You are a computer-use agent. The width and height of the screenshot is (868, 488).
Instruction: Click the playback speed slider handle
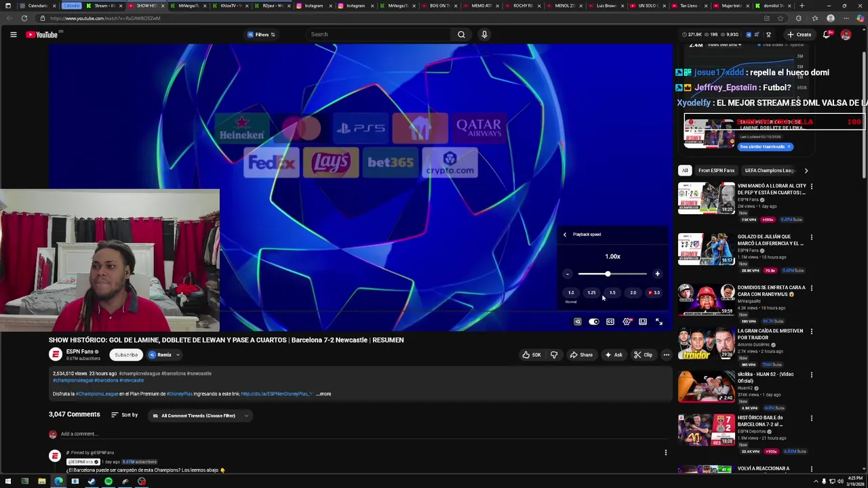pyautogui.click(x=608, y=274)
